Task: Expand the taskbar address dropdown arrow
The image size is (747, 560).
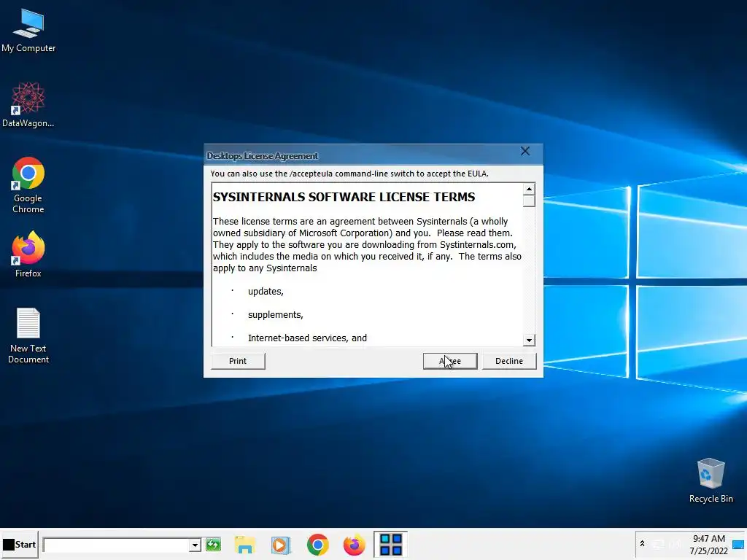Action: [x=194, y=545]
